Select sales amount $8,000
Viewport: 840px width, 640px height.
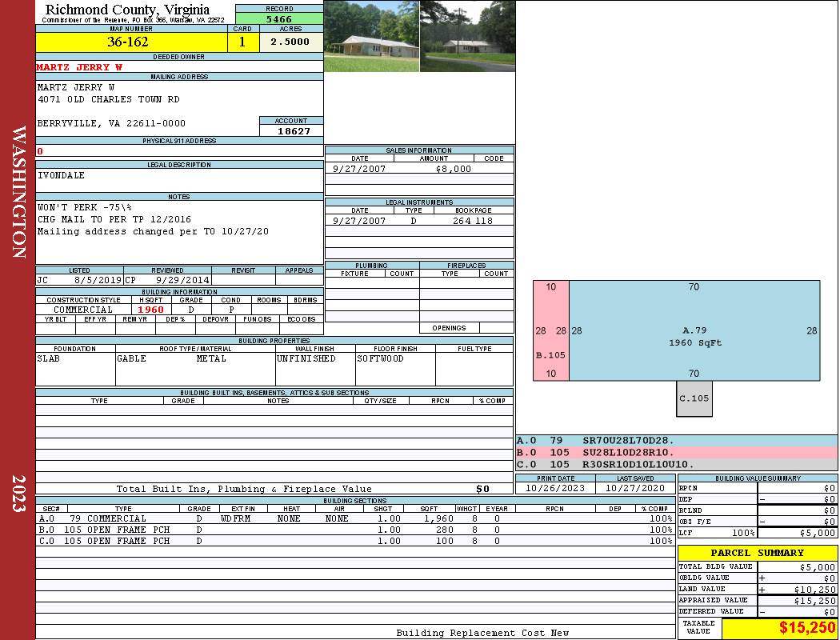(x=454, y=169)
